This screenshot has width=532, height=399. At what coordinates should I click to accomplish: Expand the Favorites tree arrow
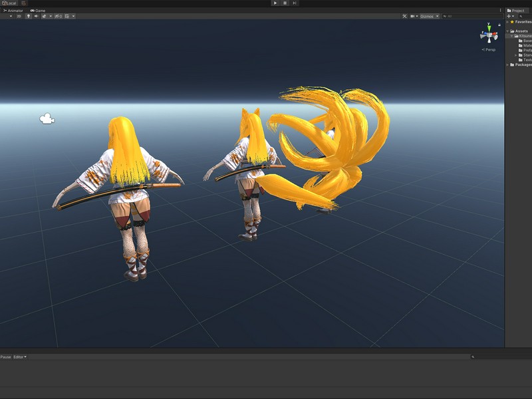tap(507, 22)
